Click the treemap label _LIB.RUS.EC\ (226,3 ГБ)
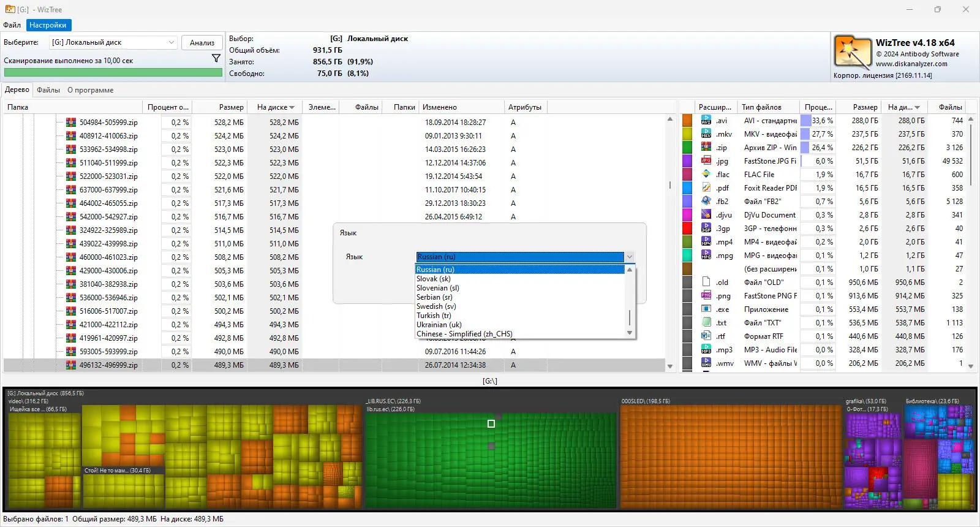The width and height of the screenshot is (980, 527). point(394,401)
